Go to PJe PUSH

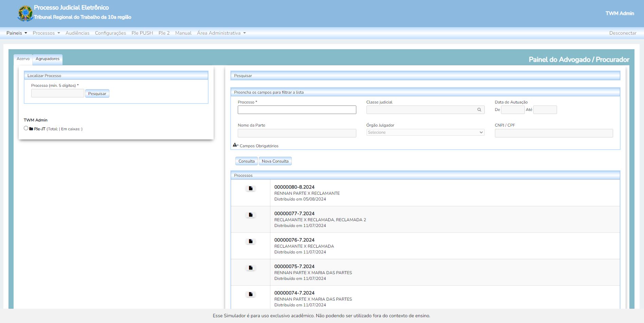(142, 33)
